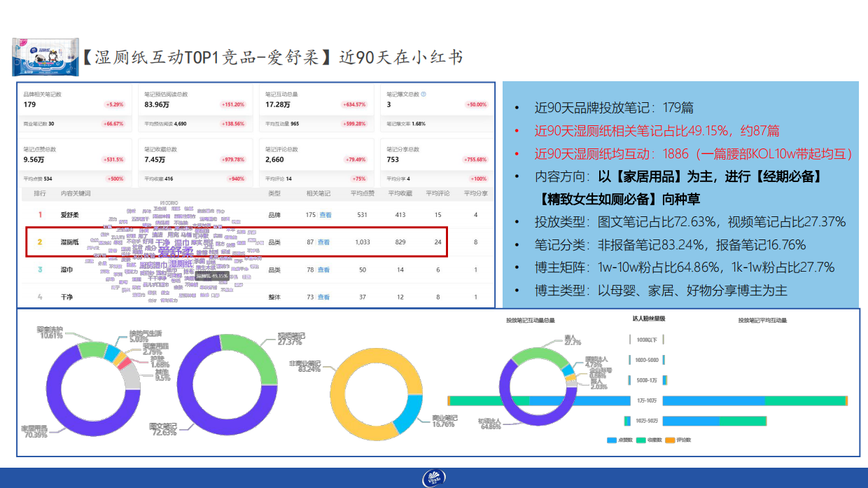Click the orange 评论数 color swatch
Screen dimensions: 868x488
pyautogui.click(x=670, y=440)
